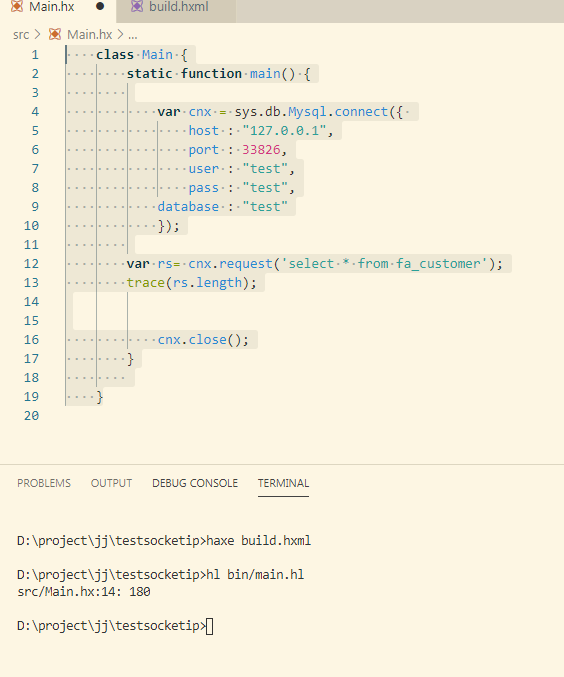Click the 'Main' class name on line 1
Image resolution: width=564 pixels, height=677 pixels.
click(x=157, y=55)
